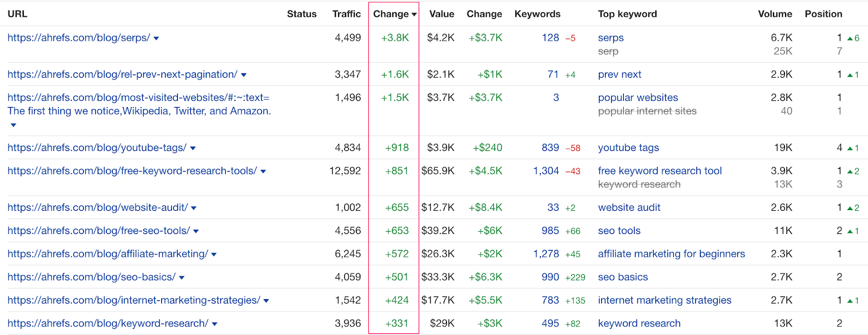868x335 pixels.
Task: Open the keyword-research blog URL link
Action: click(x=107, y=323)
